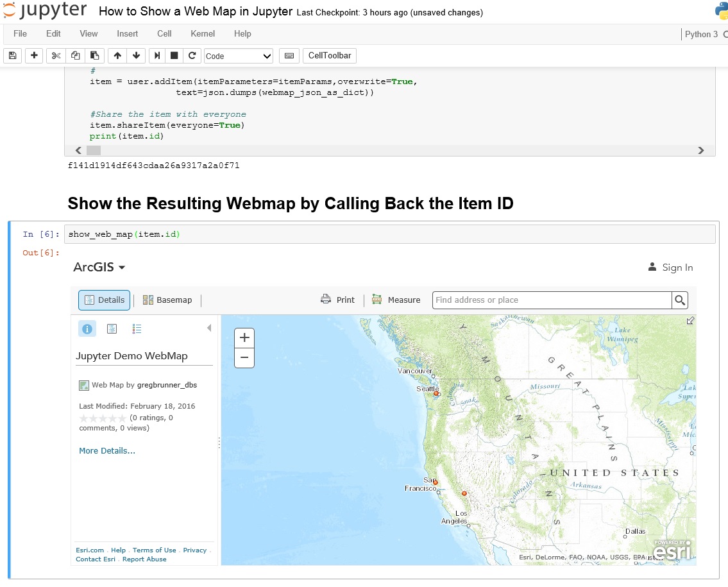Show the map legend icon

(137, 329)
